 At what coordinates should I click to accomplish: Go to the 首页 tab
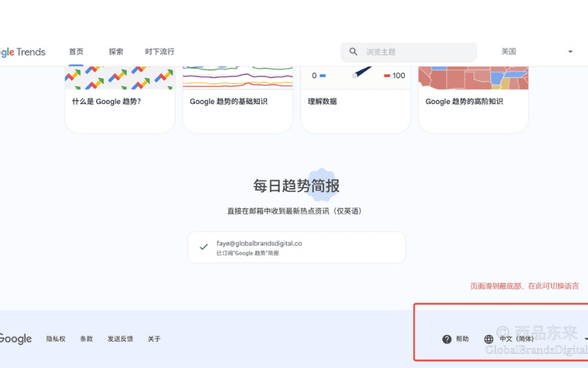76,52
